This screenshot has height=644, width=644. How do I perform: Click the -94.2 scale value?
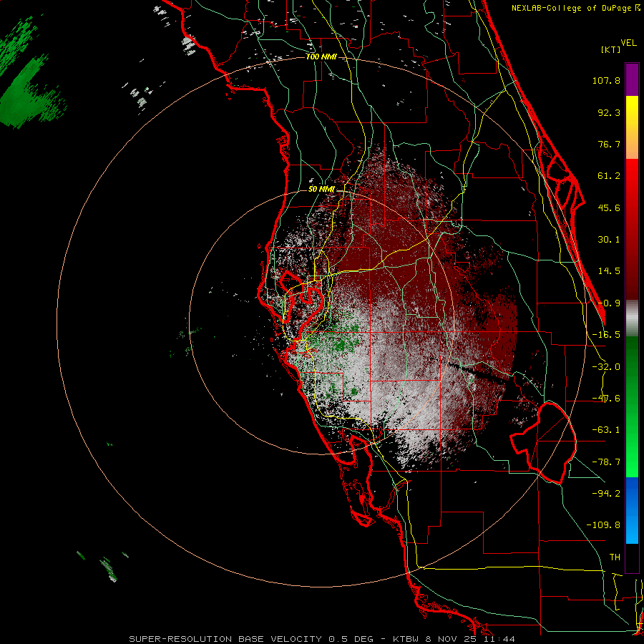[606, 493]
